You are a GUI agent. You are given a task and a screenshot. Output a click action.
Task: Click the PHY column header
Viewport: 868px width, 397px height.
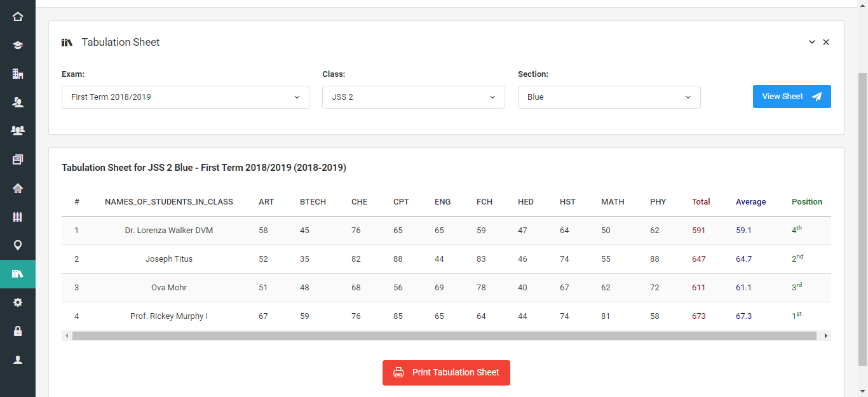pos(658,202)
